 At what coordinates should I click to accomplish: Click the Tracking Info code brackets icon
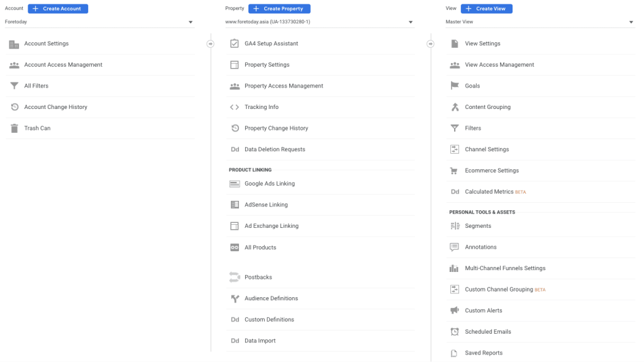(x=235, y=107)
